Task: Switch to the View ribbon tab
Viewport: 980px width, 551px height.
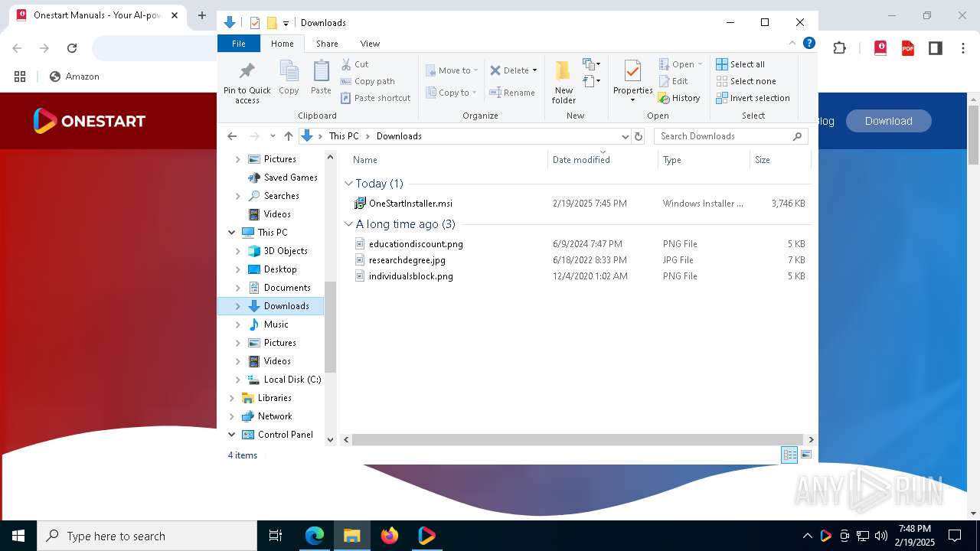Action: pyautogui.click(x=370, y=44)
